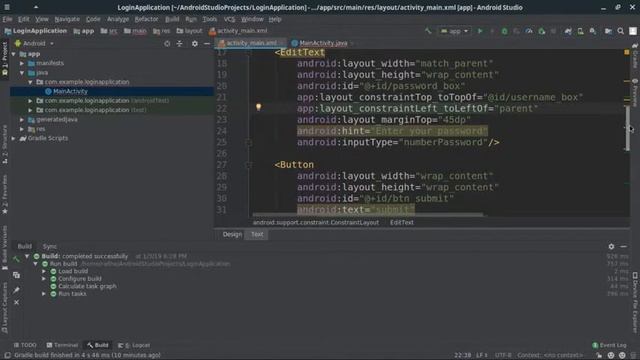The width and height of the screenshot is (640, 360).
Task: Click the Scroll from Source target icon
Action: (167, 43)
